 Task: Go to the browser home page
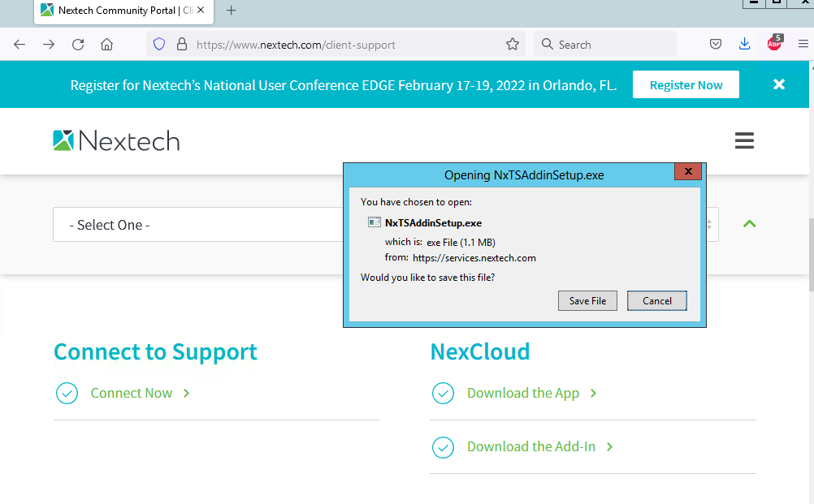pos(106,45)
